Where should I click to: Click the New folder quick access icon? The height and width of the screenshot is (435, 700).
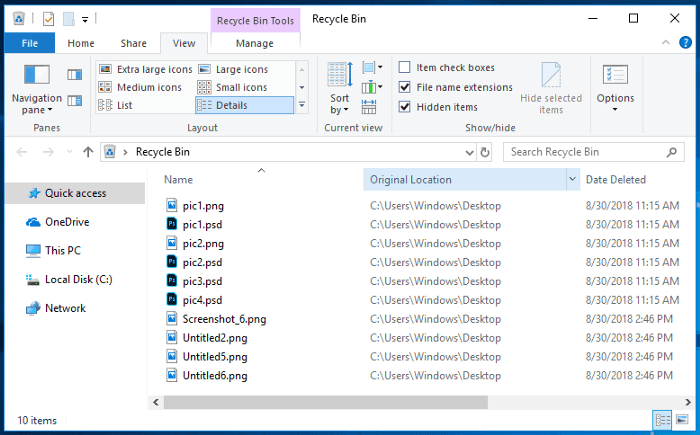click(69, 19)
